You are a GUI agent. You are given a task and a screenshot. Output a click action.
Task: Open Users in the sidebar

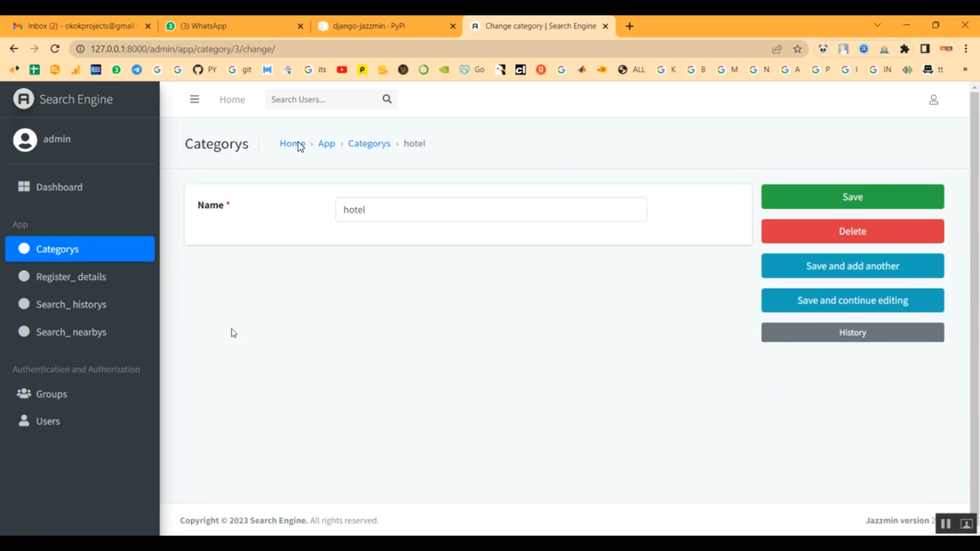(x=80, y=421)
